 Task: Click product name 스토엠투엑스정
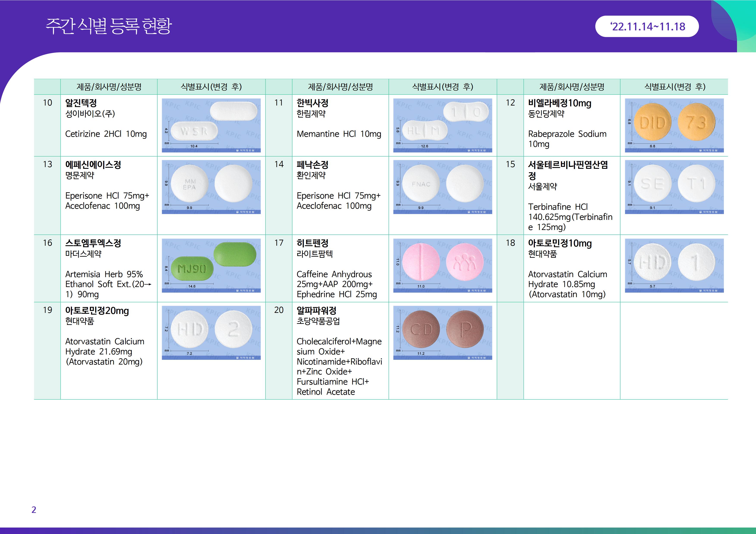[93, 243]
